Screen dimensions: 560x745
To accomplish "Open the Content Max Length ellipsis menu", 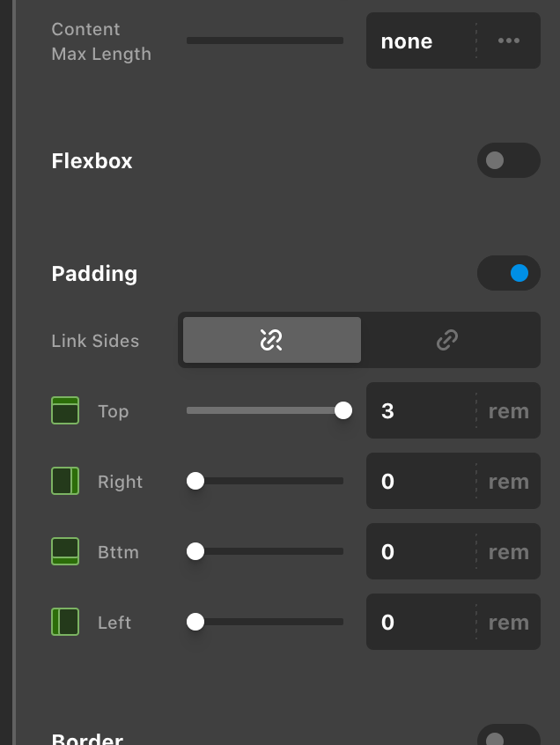I will pyautogui.click(x=509, y=41).
